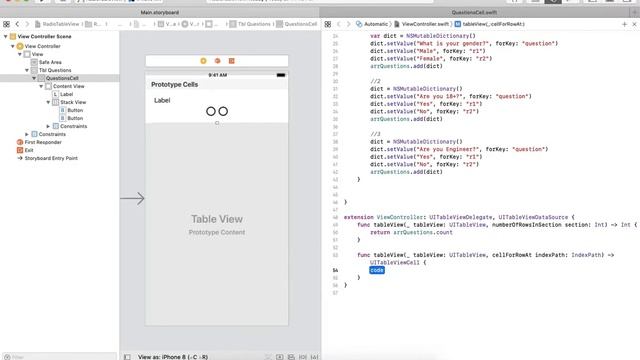The height and width of the screenshot is (360, 640).
Task: Collapse the Tbl Questions node
Action: click(27, 70)
